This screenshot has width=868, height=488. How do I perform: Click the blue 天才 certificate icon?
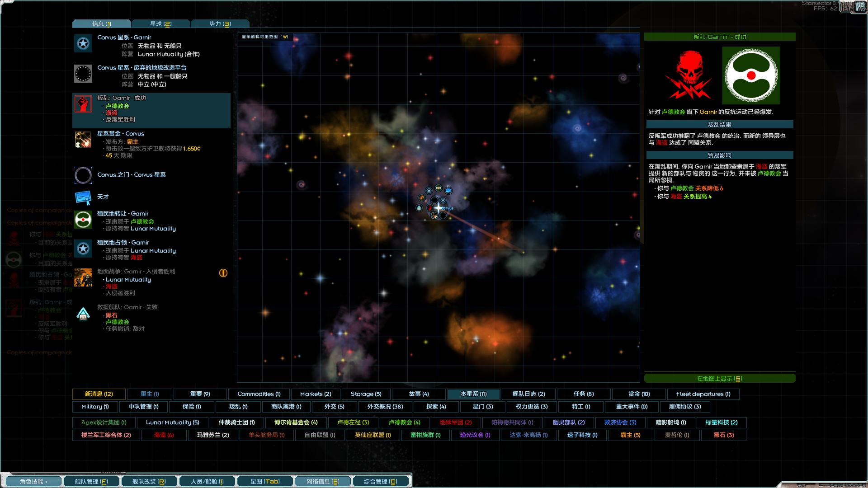[x=83, y=197]
